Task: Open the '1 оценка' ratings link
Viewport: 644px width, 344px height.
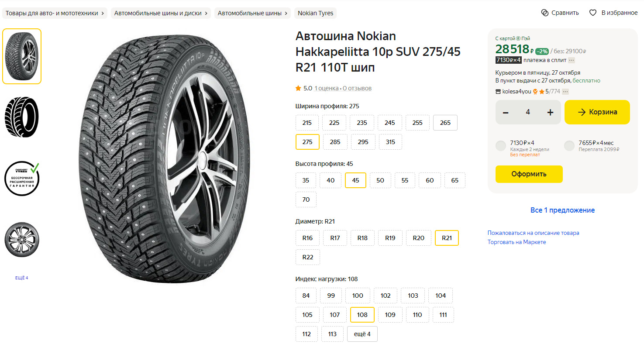Action: click(x=326, y=88)
